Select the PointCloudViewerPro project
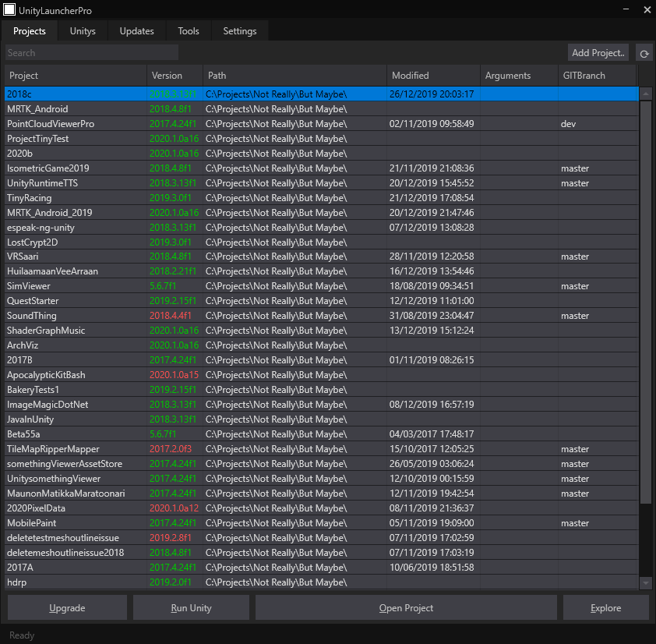 [321, 123]
